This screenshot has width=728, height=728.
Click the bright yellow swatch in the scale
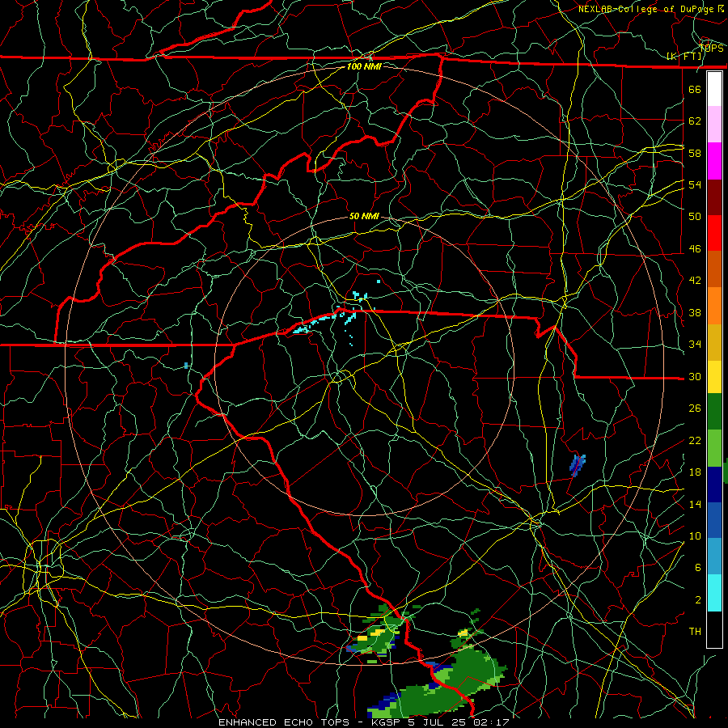(x=714, y=377)
